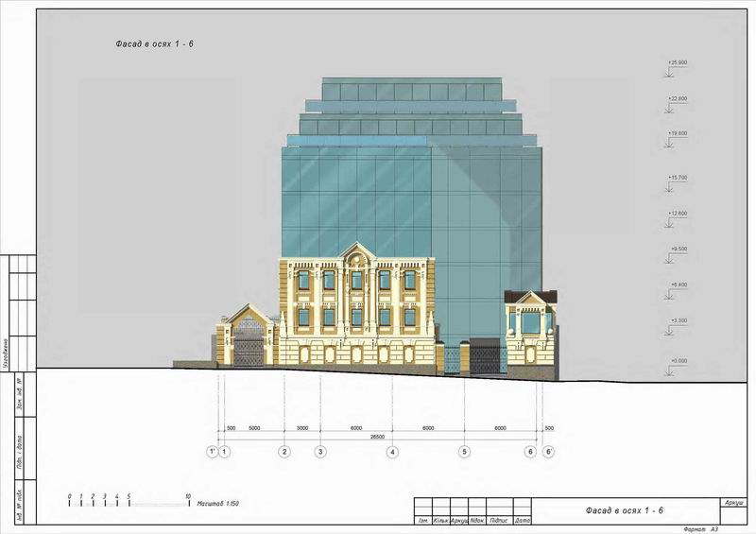Screen dimensions: 756x534
Task: Select the 'Підпис' cell in title block
Action: coord(501,521)
